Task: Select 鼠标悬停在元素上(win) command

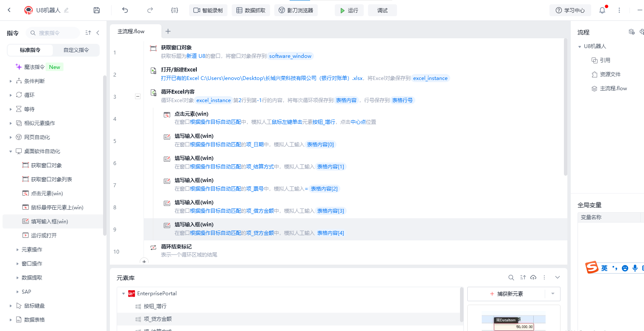Action: (52, 207)
